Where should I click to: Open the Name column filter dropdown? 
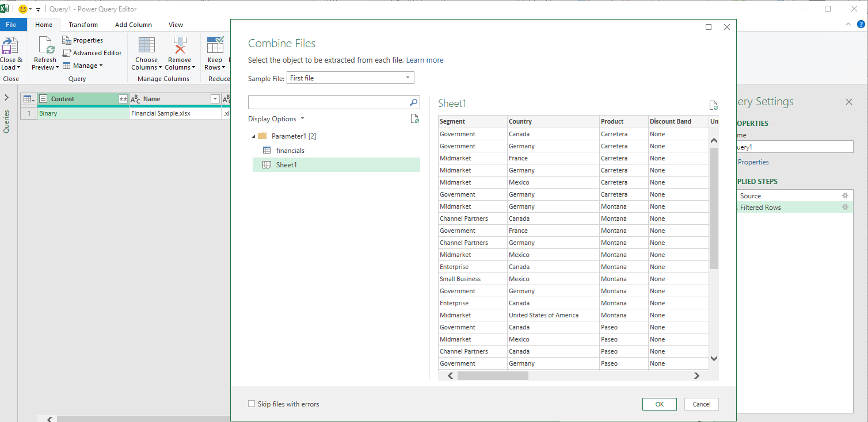215,99
